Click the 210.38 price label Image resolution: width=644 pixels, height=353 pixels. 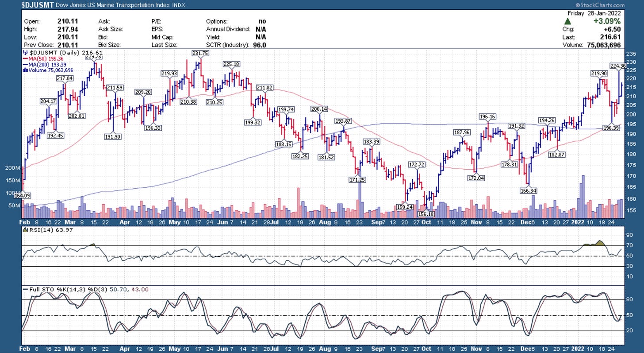point(189,102)
